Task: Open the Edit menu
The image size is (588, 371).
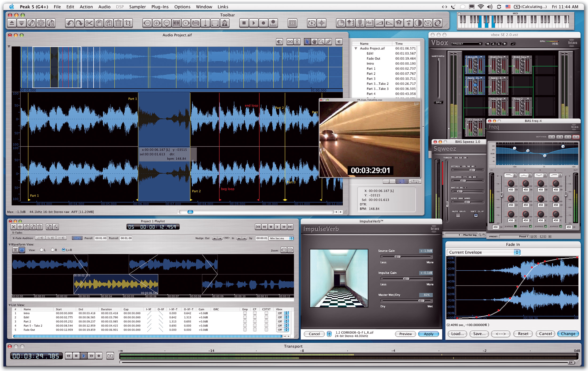Action: (70, 7)
